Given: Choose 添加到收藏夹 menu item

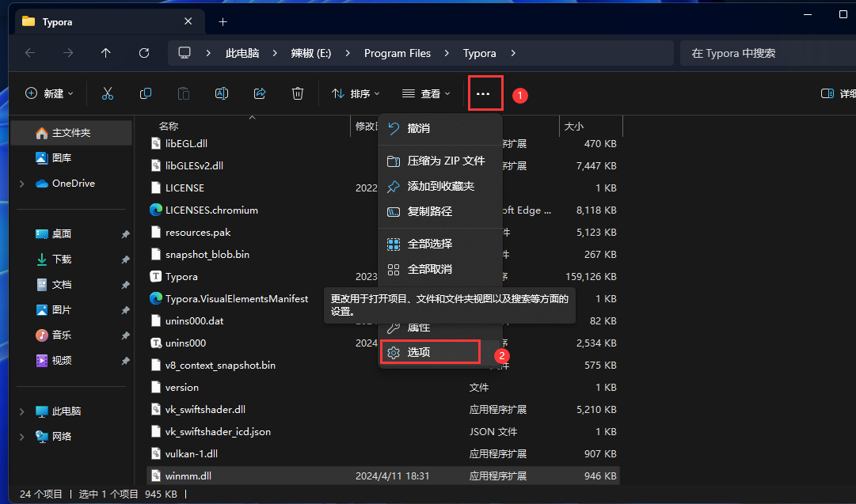Looking at the screenshot, I should tap(440, 186).
